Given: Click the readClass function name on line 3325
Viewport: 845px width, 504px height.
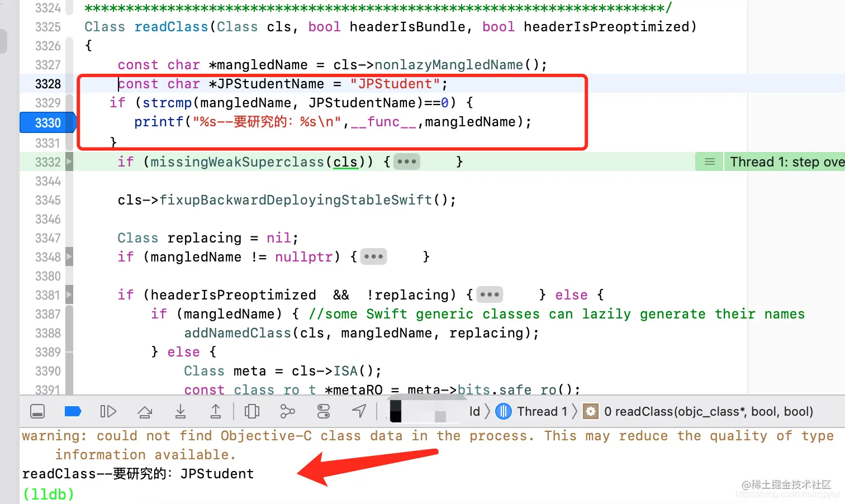Looking at the screenshot, I should 171,27.
